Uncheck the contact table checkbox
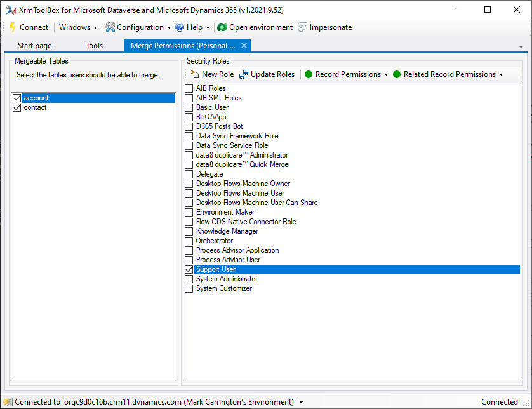The width and height of the screenshot is (532, 409). point(17,108)
